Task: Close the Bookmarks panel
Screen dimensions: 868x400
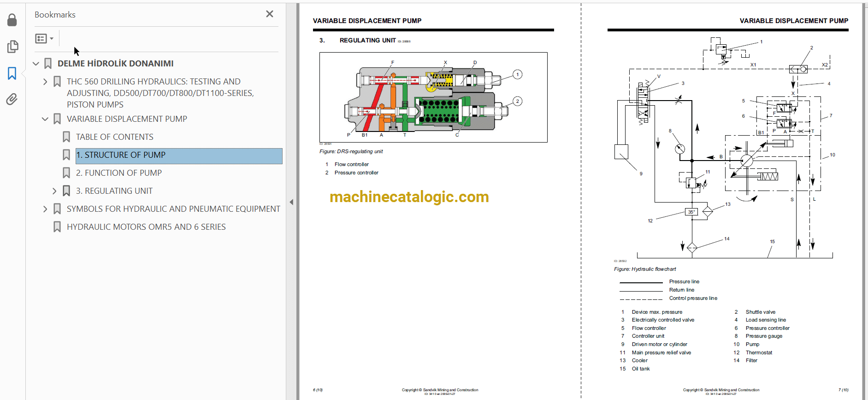Action: tap(270, 14)
